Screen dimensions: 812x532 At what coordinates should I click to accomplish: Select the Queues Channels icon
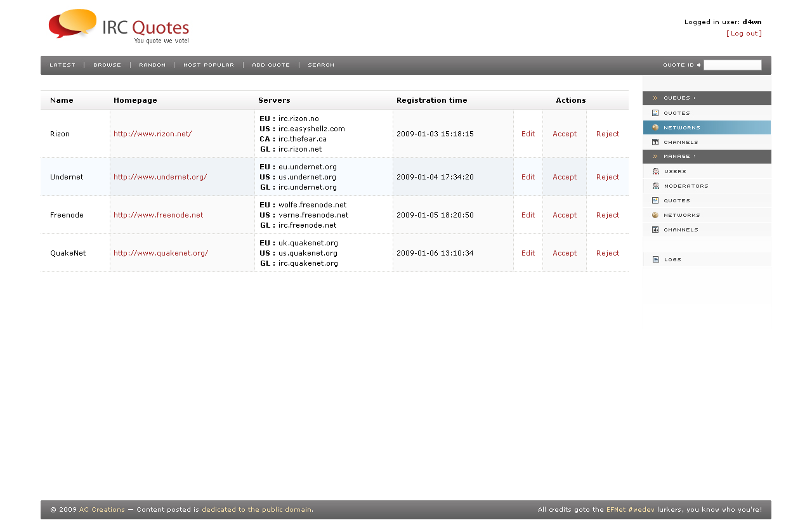click(x=655, y=142)
